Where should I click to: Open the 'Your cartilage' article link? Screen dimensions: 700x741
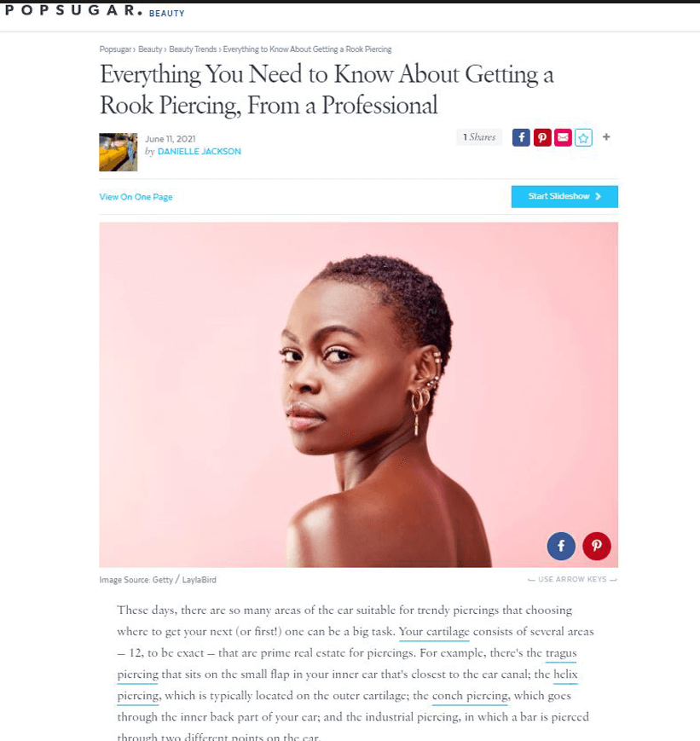coord(434,632)
